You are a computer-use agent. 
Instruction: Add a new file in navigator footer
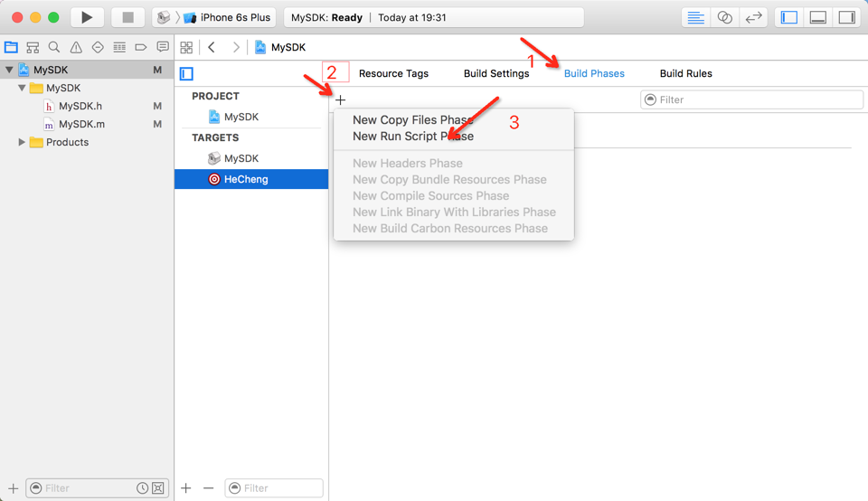point(14,488)
